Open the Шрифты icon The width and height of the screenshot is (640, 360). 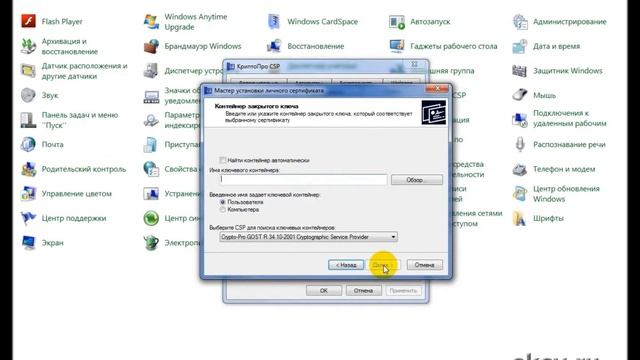click(x=520, y=218)
